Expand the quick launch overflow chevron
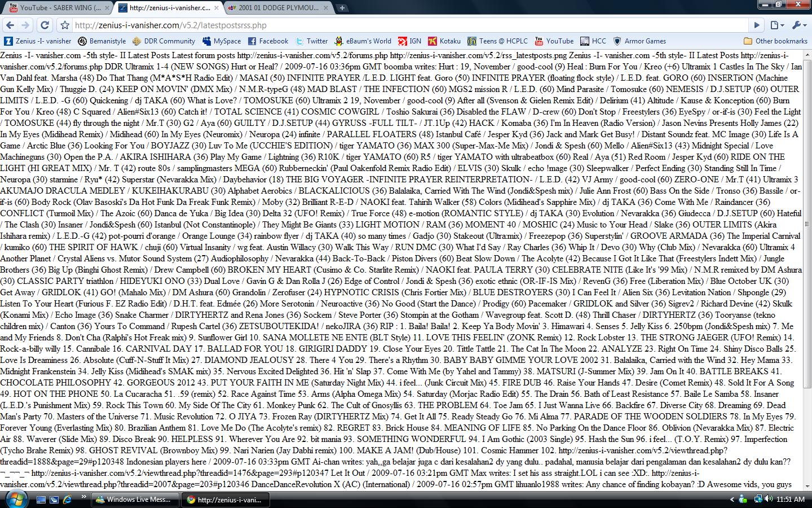 83,497
